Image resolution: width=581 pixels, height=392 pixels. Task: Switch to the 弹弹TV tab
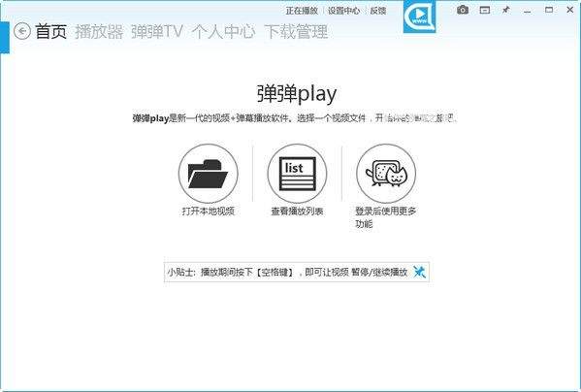(157, 31)
